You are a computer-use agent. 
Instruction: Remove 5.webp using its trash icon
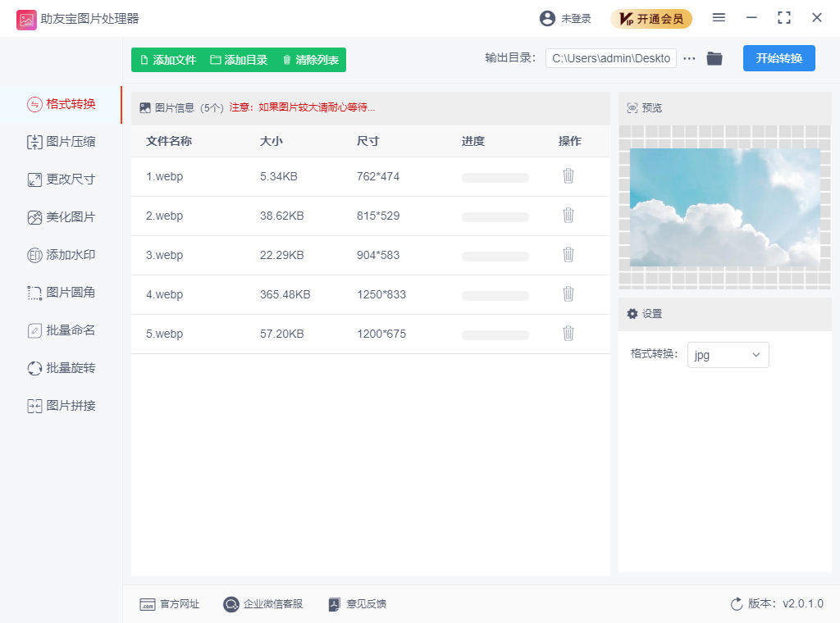pyautogui.click(x=568, y=334)
